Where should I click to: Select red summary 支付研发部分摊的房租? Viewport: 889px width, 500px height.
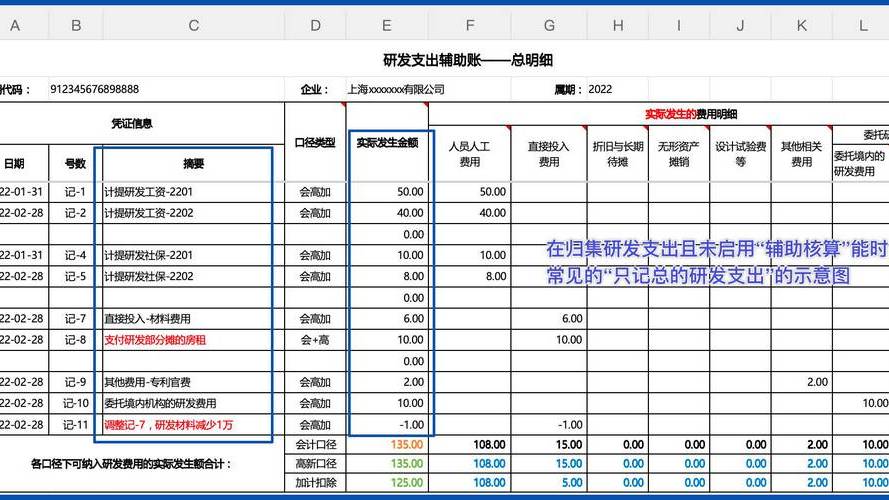coord(155,340)
